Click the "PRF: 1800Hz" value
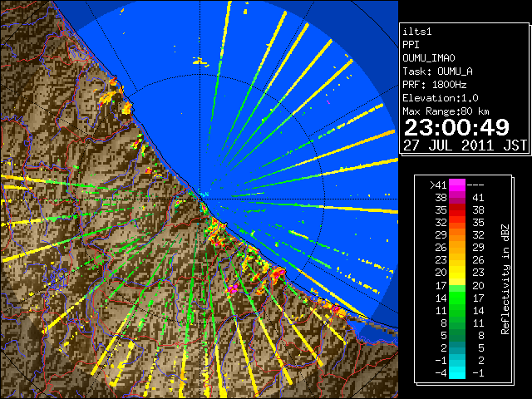The image size is (532, 399). coord(435,85)
